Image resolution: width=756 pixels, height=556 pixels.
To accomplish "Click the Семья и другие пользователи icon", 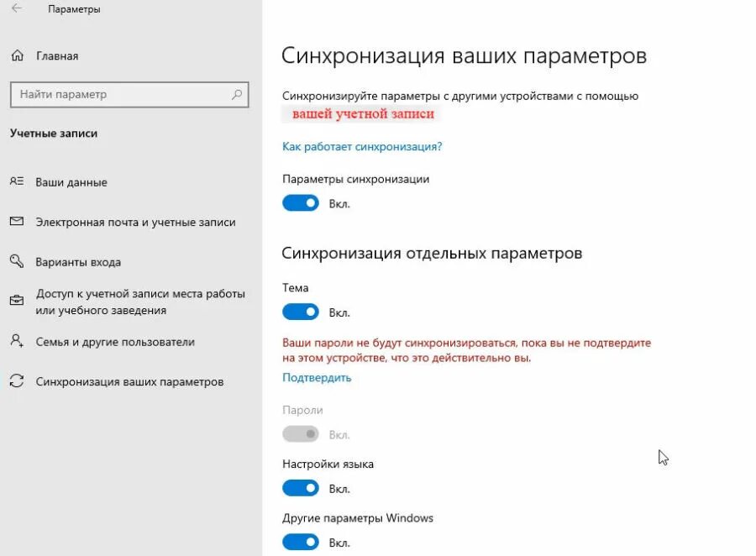I will pyautogui.click(x=17, y=341).
